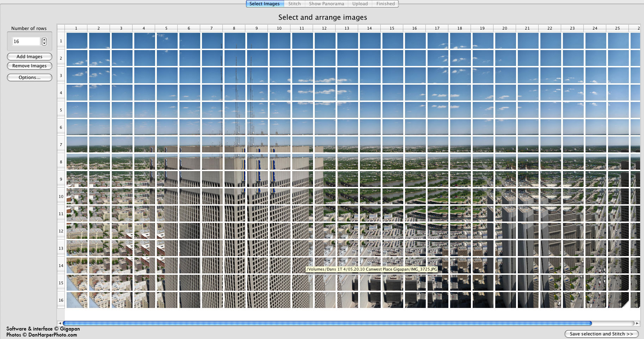Viewport: 644px width, 339px height.
Task: Click the column 13 header
Action: click(347, 28)
